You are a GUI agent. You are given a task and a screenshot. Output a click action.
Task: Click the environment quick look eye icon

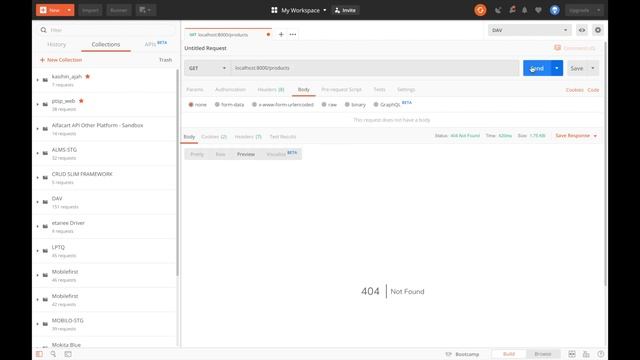tap(582, 30)
